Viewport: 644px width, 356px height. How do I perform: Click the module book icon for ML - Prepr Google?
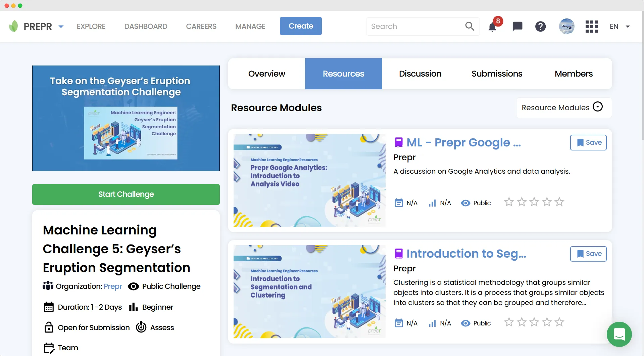click(x=399, y=142)
